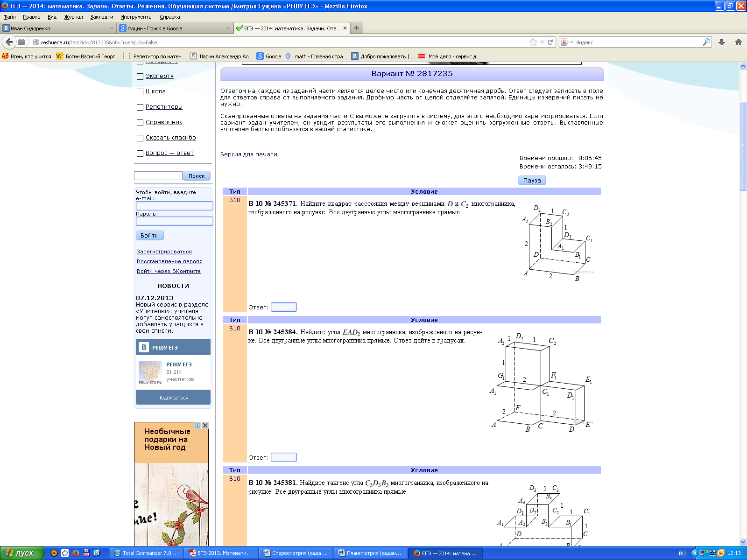Open the Войти через ВКонтакте link
Viewport: 747px width, 560px height.
point(169,271)
